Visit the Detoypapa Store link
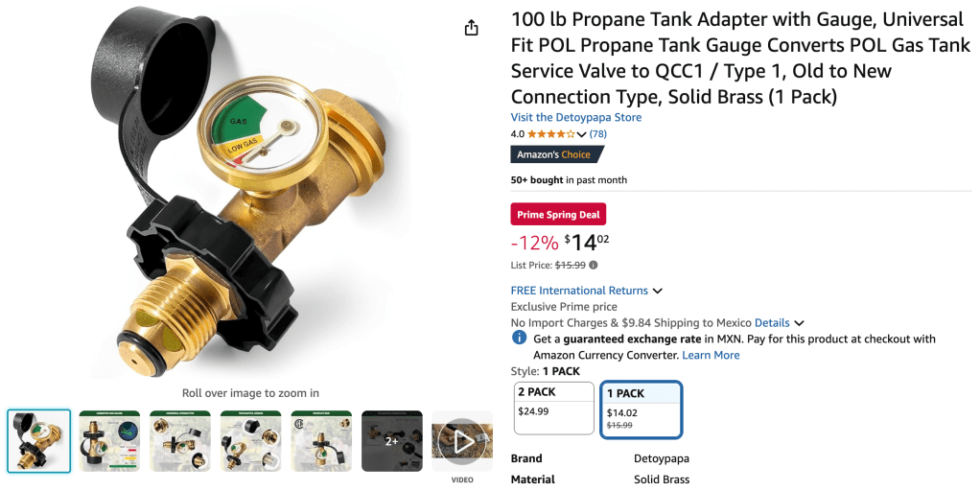The width and height of the screenshot is (980, 491). coord(575,117)
